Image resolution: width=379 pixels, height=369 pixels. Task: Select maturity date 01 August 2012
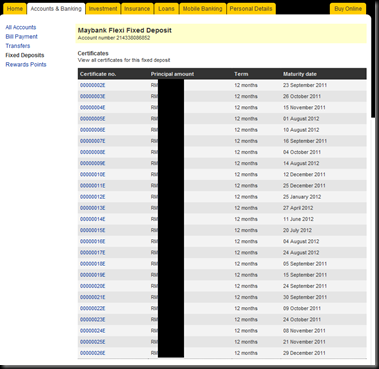click(x=301, y=119)
